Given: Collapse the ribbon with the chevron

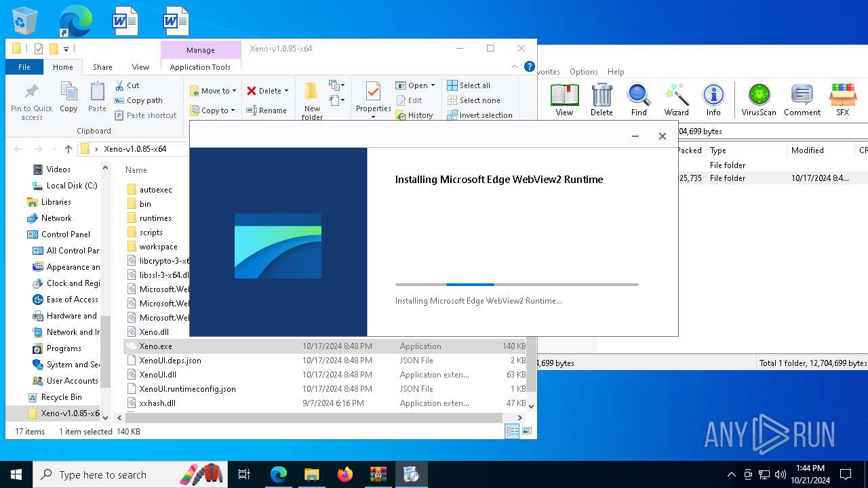Looking at the screenshot, I should 514,67.
